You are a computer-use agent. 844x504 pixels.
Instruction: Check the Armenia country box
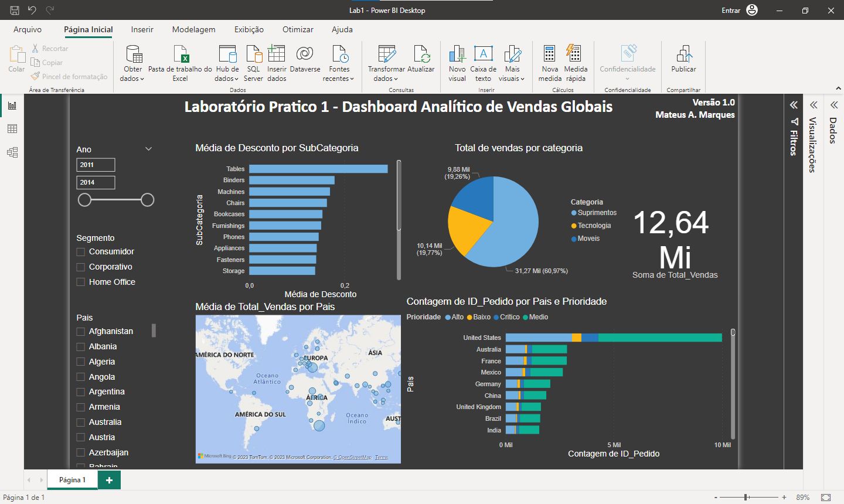point(81,407)
